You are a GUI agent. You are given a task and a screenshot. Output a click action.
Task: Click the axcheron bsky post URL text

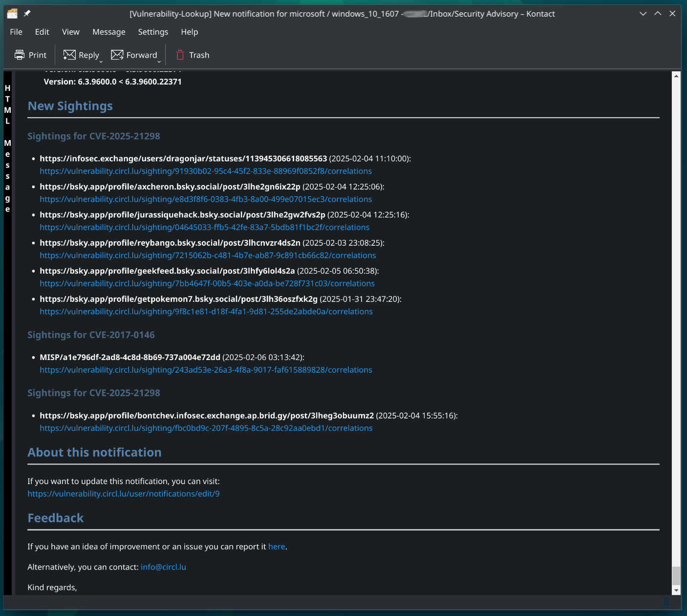click(x=170, y=187)
